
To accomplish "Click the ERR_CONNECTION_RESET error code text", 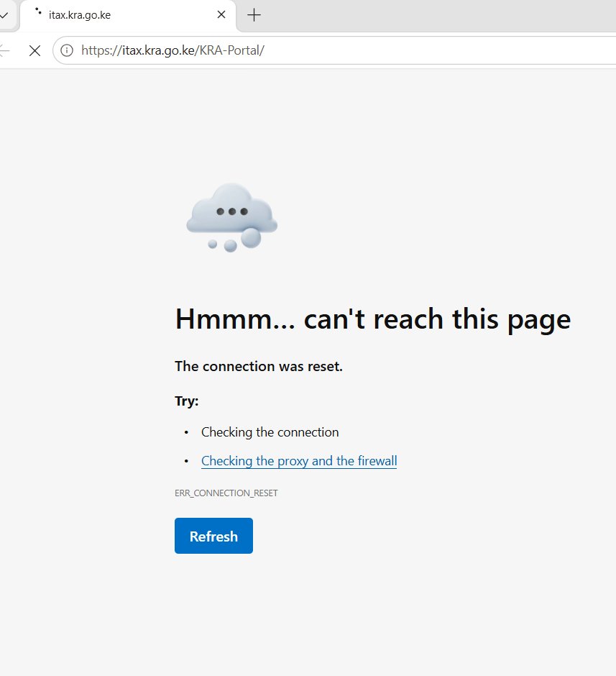I will click(x=226, y=493).
